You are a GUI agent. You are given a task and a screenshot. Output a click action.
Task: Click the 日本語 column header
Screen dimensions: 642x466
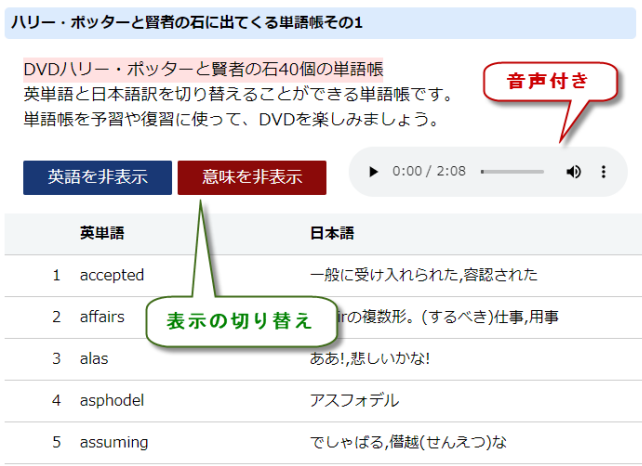pyautogui.click(x=332, y=233)
